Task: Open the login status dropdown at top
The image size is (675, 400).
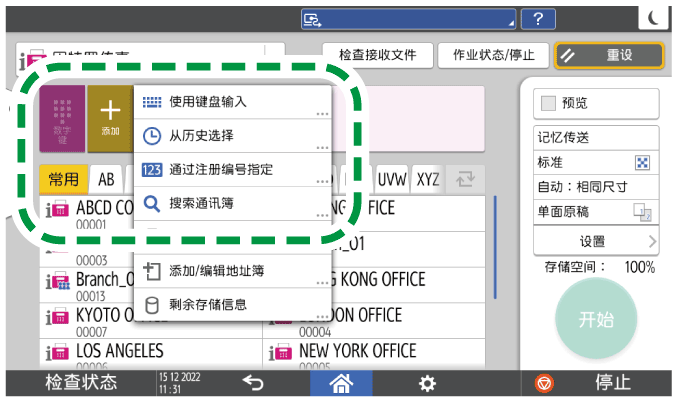Action: pos(408,17)
